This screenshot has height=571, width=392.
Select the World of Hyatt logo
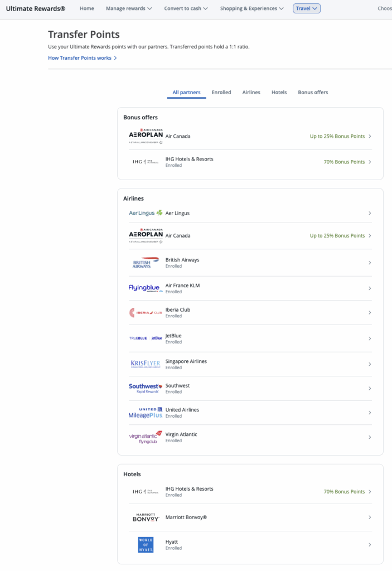(x=146, y=543)
